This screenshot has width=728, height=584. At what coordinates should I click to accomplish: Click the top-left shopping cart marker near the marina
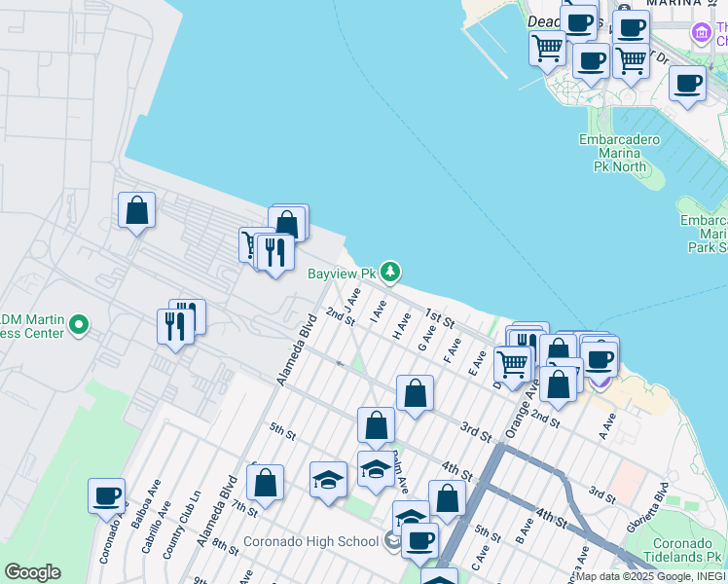[x=548, y=48]
